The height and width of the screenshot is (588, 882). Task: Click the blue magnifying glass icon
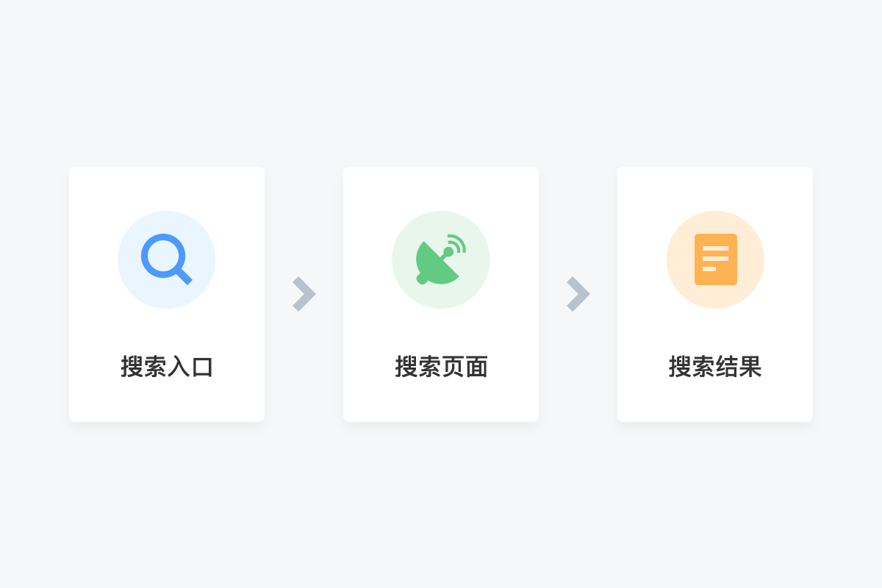[x=166, y=259]
